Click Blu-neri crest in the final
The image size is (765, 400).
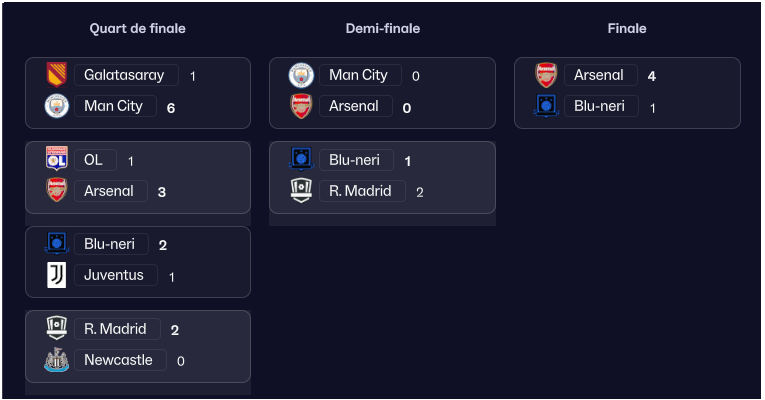[x=546, y=105]
